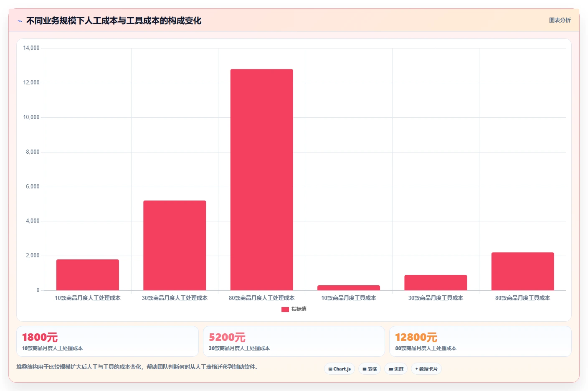Click the bar for 30款商品月度人工处理成本
The height and width of the screenshot is (391, 588).
pos(175,246)
